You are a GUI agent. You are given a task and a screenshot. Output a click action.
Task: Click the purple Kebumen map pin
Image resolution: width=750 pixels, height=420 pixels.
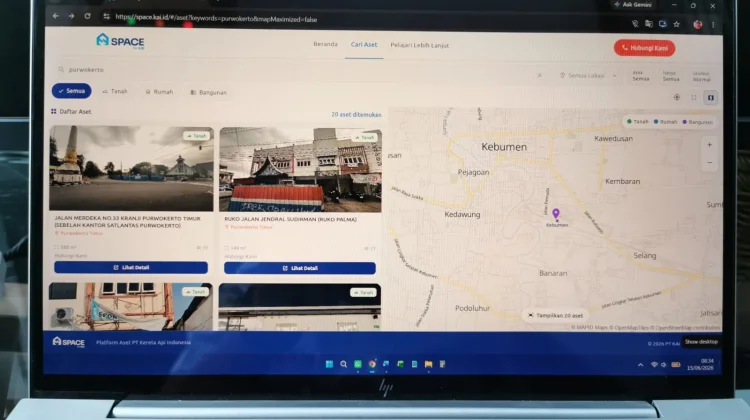[555, 213]
